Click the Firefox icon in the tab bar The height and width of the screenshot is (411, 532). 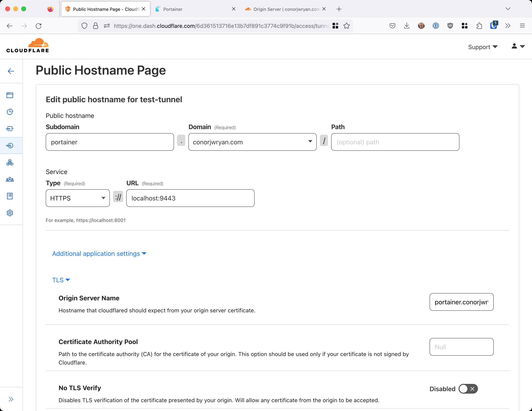pyautogui.click(x=51, y=9)
